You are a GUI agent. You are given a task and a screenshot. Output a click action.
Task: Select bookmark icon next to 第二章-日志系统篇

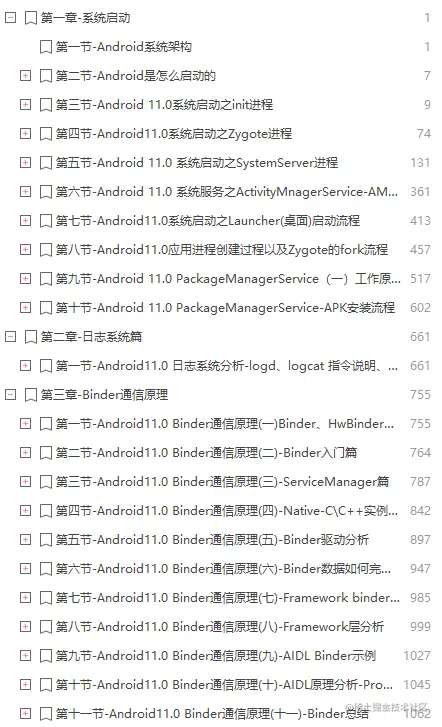click(31, 337)
